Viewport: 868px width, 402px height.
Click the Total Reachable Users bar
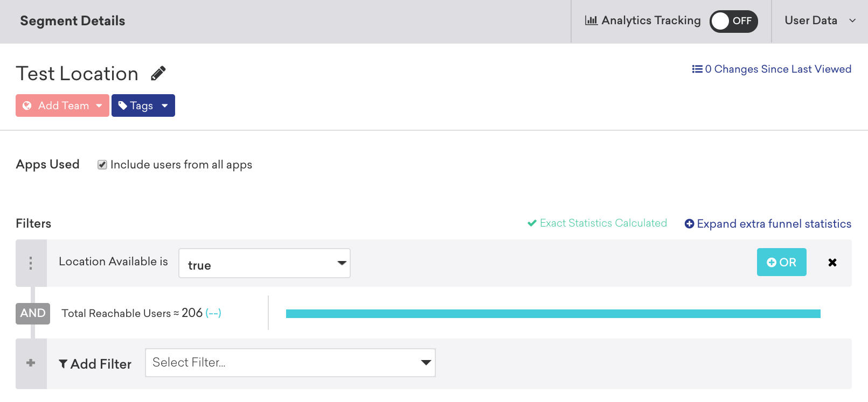pyautogui.click(x=553, y=314)
